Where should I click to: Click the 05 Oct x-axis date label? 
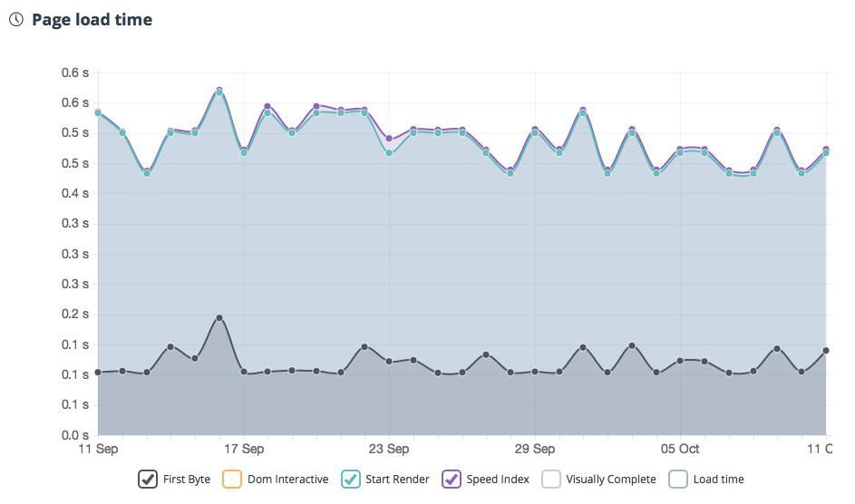click(x=680, y=449)
